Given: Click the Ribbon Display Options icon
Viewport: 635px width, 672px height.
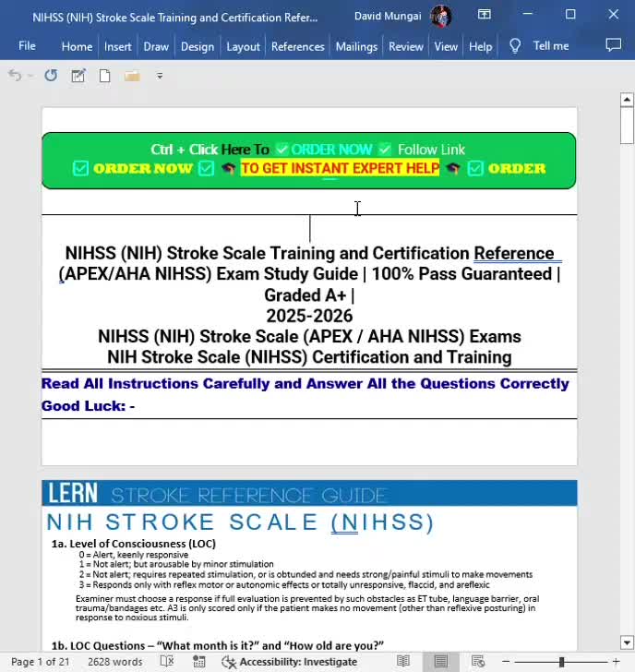Looking at the screenshot, I should (485, 15).
